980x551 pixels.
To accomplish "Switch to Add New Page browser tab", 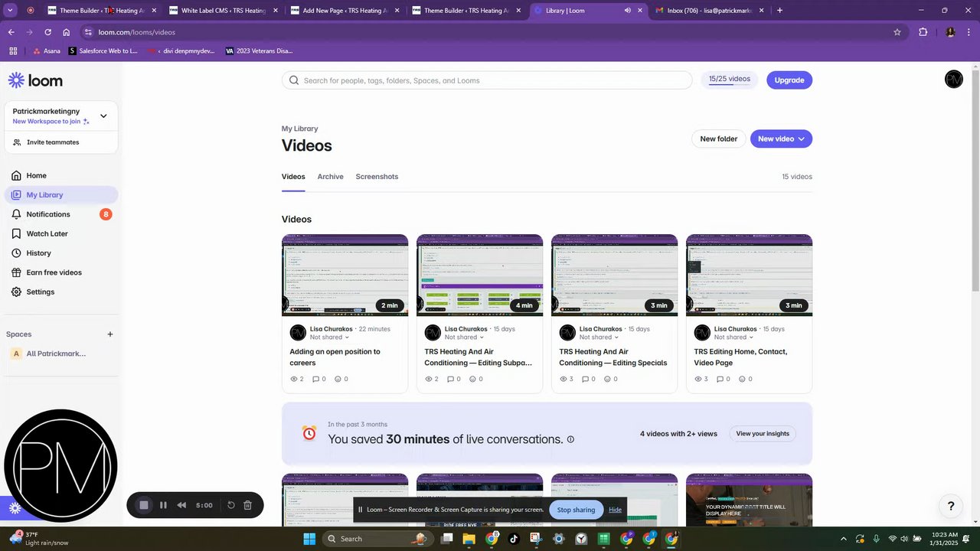I will click(343, 11).
